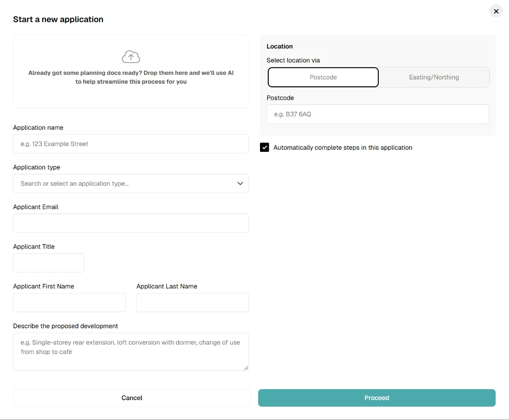The height and width of the screenshot is (420, 509).
Task: Expand application type list via chevron arrow
Action: (240, 184)
